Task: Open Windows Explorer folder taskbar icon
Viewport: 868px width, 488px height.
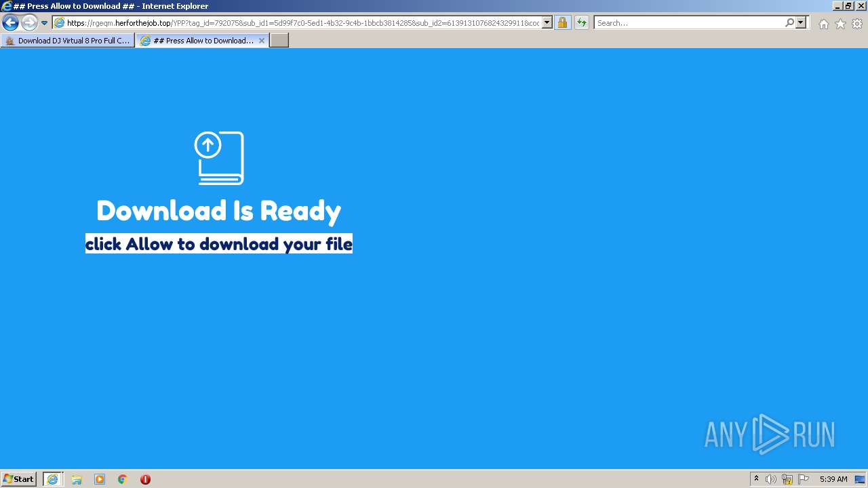Action: click(77, 479)
